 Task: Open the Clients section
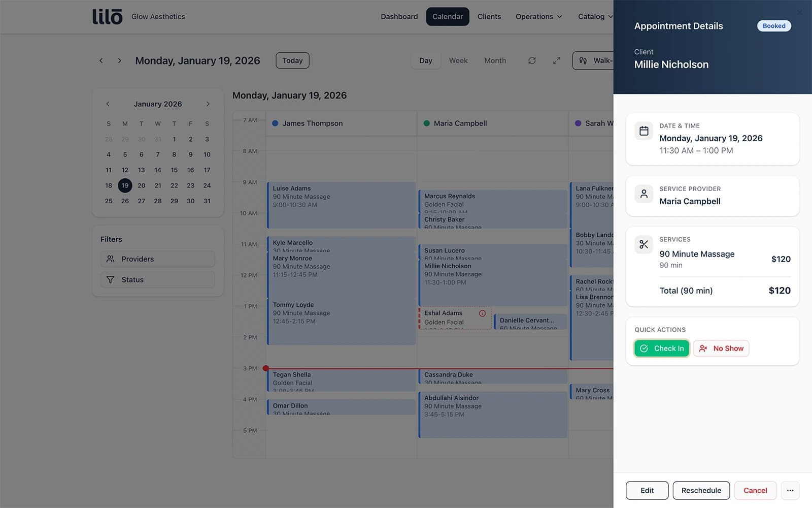[x=489, y=16]
